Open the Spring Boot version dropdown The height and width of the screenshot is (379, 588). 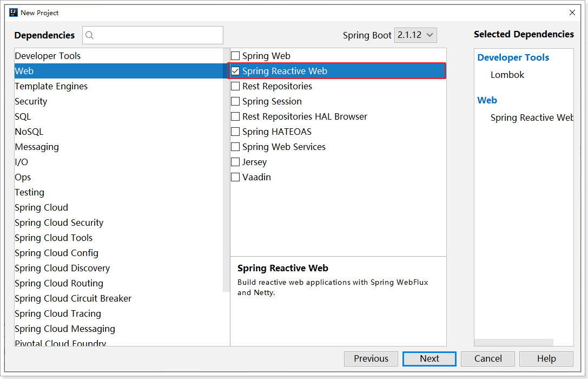[415, 35]
